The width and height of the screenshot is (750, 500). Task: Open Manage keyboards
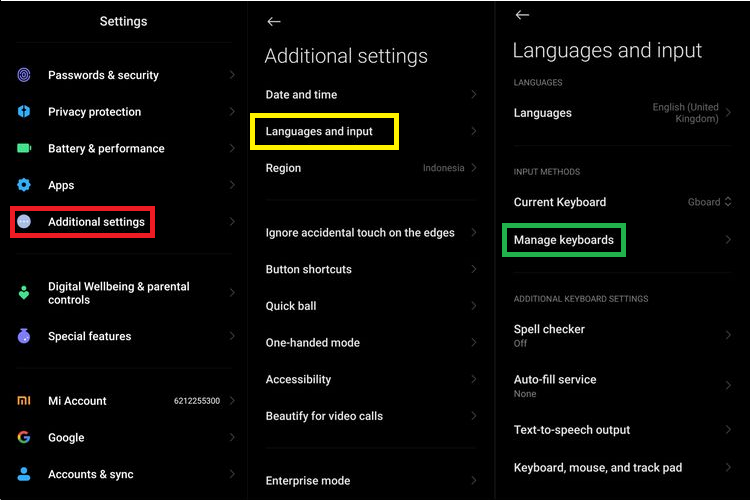click(622, 240)
